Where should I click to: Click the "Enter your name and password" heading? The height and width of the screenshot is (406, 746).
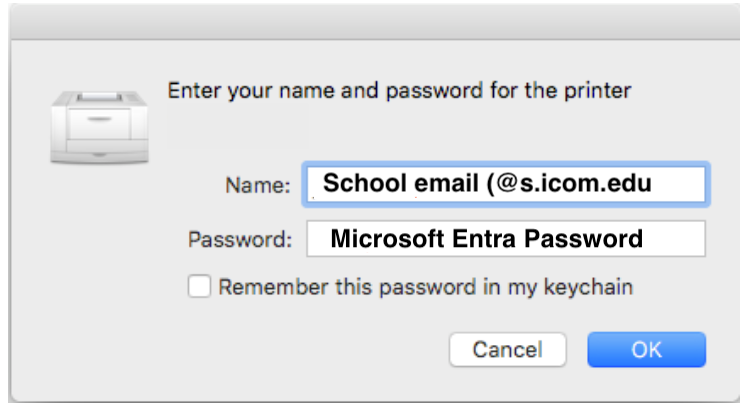(399, 91)
